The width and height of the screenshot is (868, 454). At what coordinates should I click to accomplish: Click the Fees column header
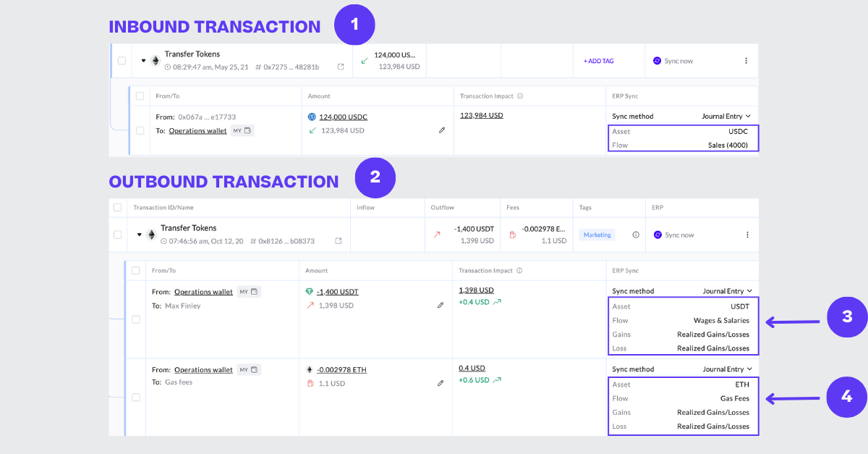513,208
